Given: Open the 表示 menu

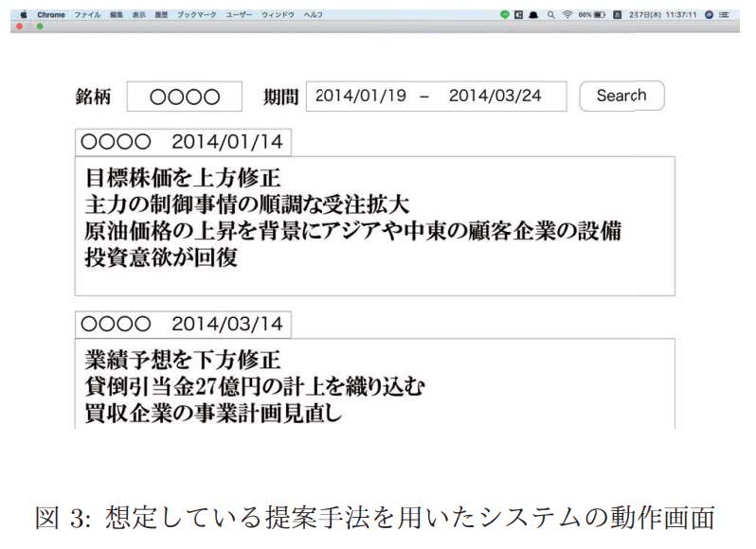Looking at the screenshot, I should (x=139, y=15).
